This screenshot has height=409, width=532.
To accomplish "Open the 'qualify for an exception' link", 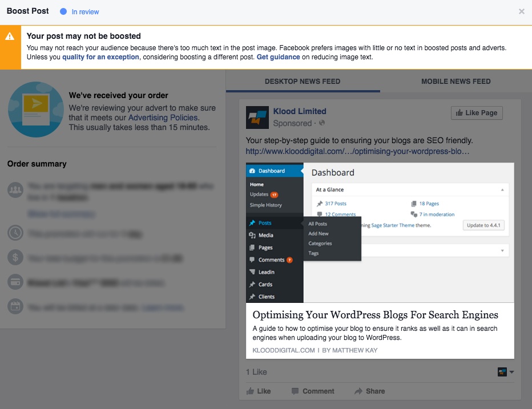I will pyautogui.click(x=100, y=57).
